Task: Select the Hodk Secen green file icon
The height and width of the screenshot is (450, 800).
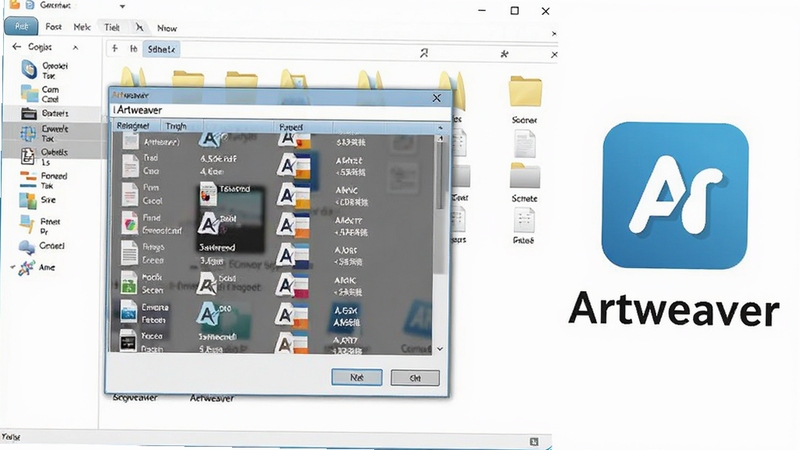Action: click(x=129, y=283)
